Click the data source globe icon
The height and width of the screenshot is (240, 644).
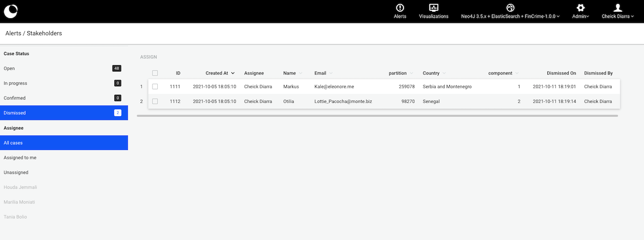(x=510, y=7)
